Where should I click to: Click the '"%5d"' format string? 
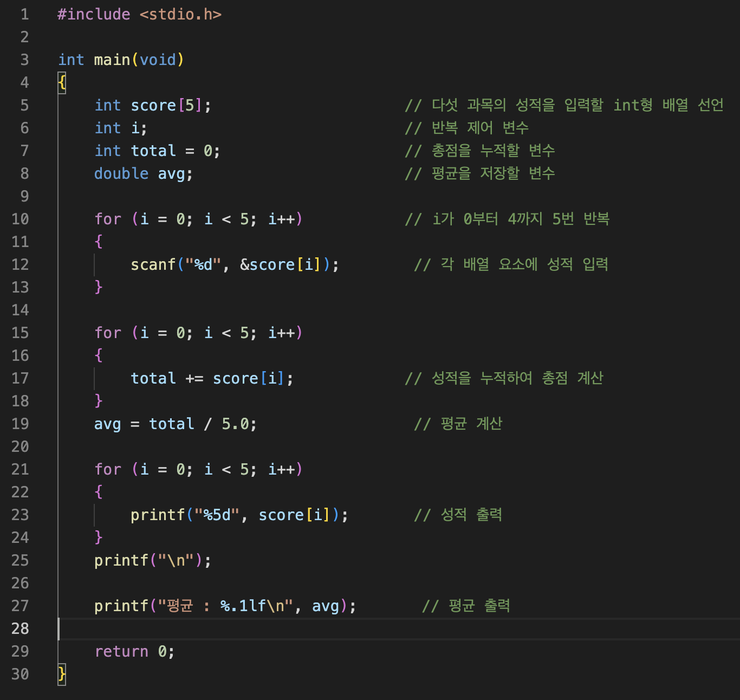tap(217, 515)
